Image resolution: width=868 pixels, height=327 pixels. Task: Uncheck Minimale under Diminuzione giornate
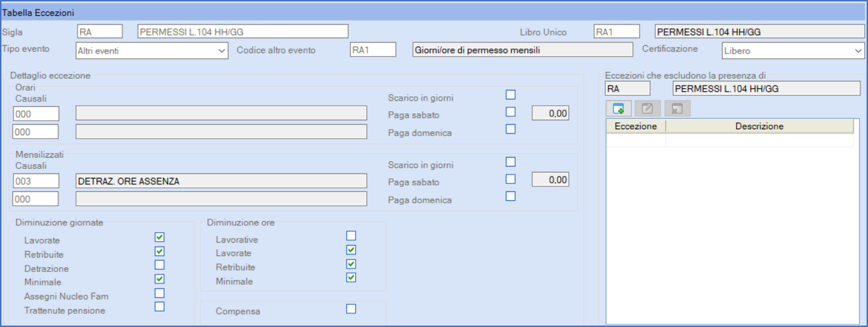(x=159, y=279)
